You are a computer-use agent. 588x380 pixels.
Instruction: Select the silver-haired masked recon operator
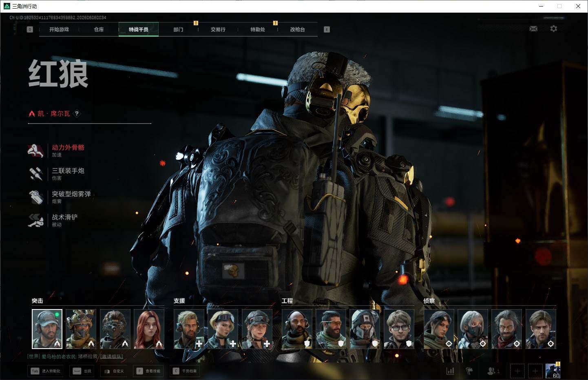[x=473, y=329]
